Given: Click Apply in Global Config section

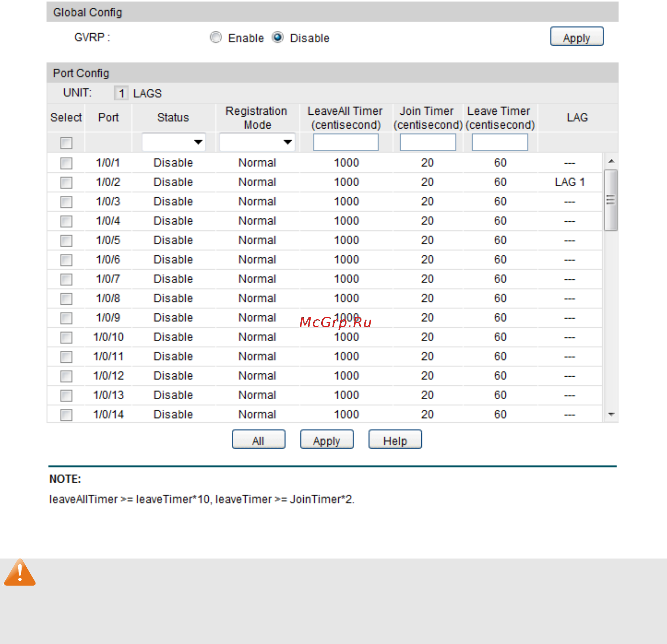Looking at the screenshot, I should pos(577,37).
